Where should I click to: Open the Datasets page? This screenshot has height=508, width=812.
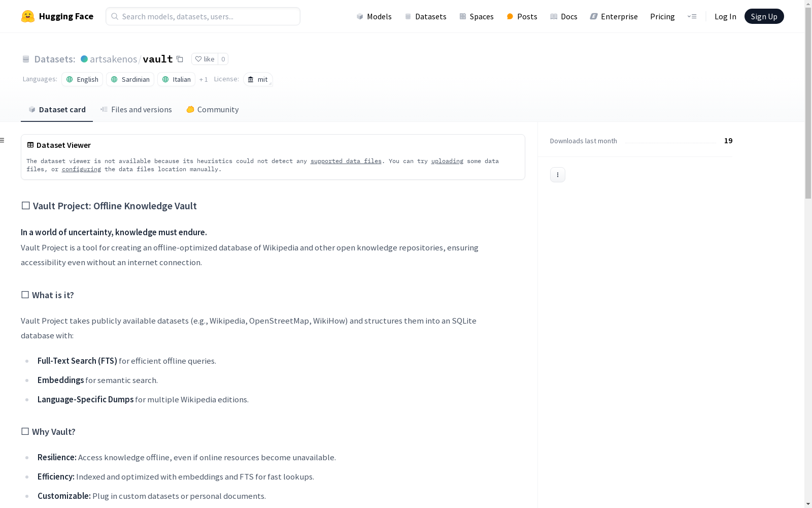tap(425, 16)
